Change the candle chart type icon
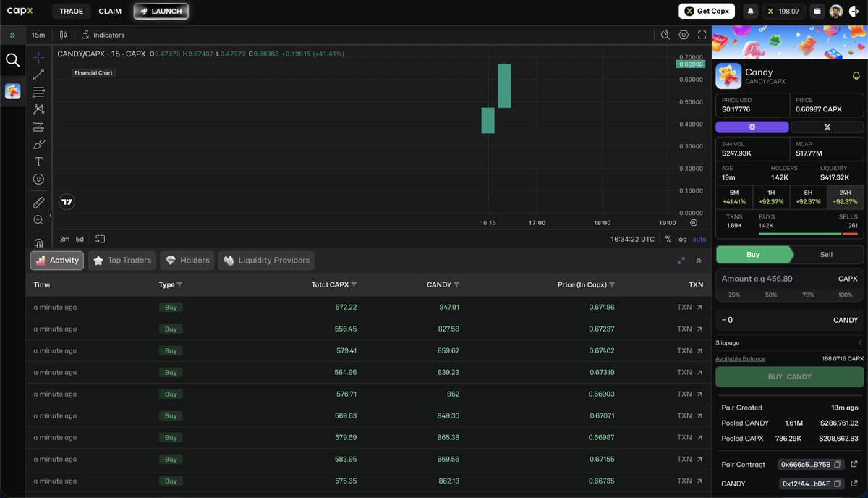Viewport: 868px width, 498px height. [64, 35]
